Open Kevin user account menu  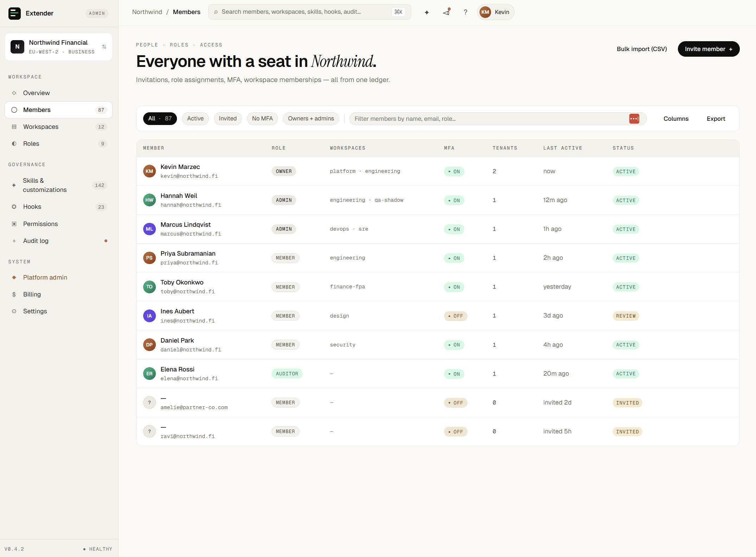point(496,12)
